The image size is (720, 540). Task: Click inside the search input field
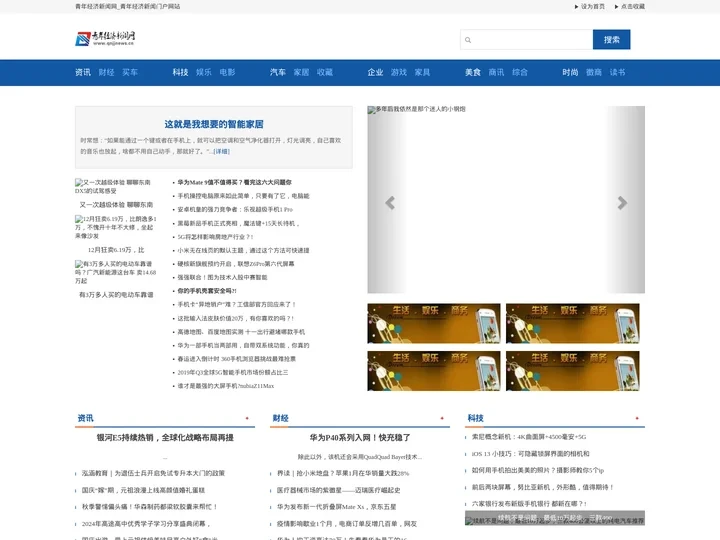pos(527,39)
